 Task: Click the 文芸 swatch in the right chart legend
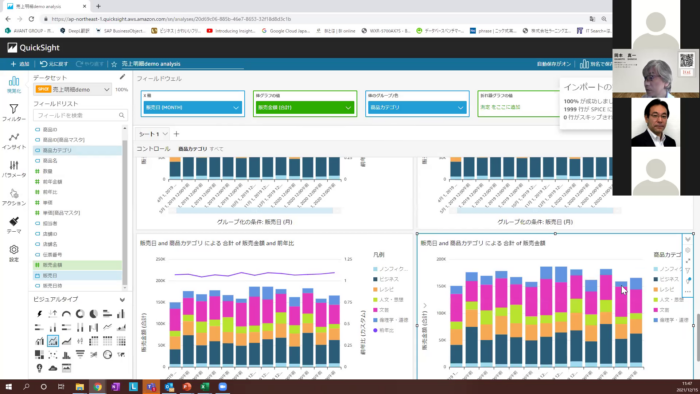click(656, 310)
